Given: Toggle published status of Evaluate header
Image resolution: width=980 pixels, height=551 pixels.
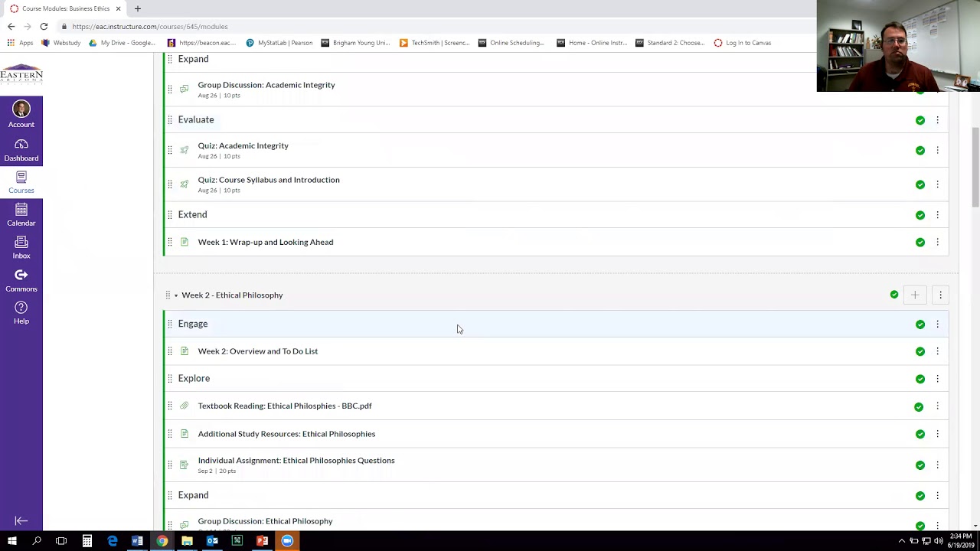Looking at the screenshot, I should click(920, 120).
